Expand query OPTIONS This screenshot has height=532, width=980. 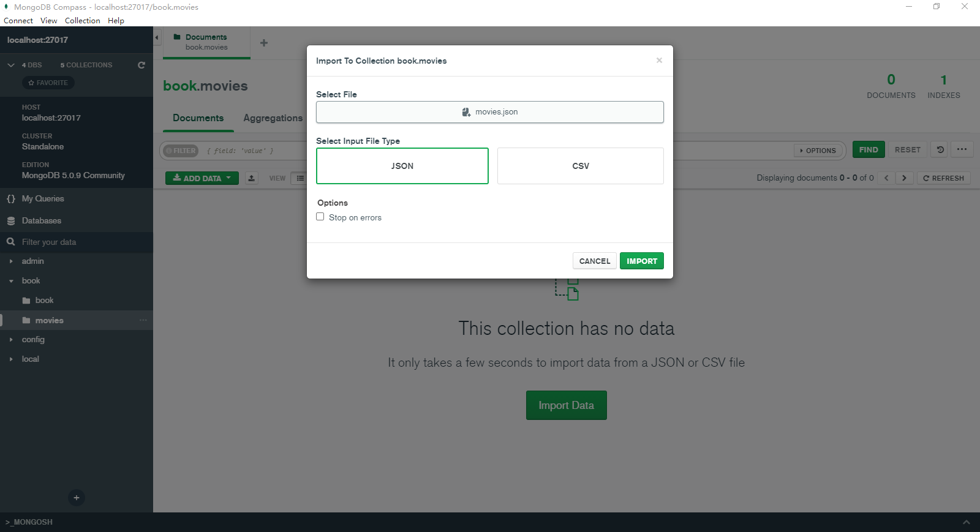click(x=818, y=151)
